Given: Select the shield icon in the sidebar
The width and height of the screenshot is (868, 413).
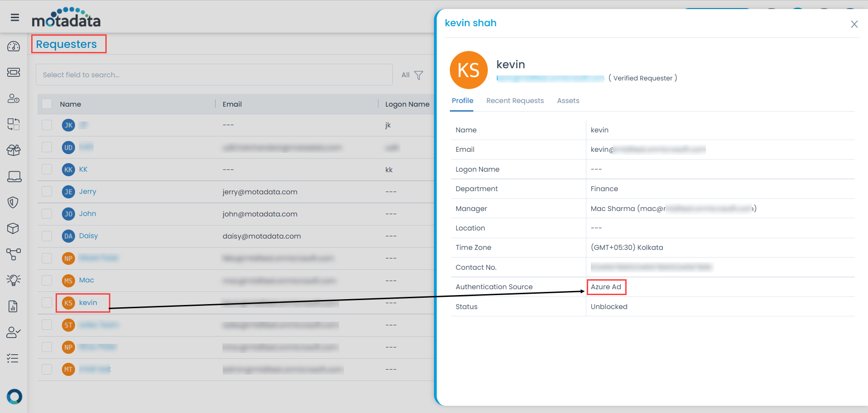Looking at the screenshot, I should (14, 202).
